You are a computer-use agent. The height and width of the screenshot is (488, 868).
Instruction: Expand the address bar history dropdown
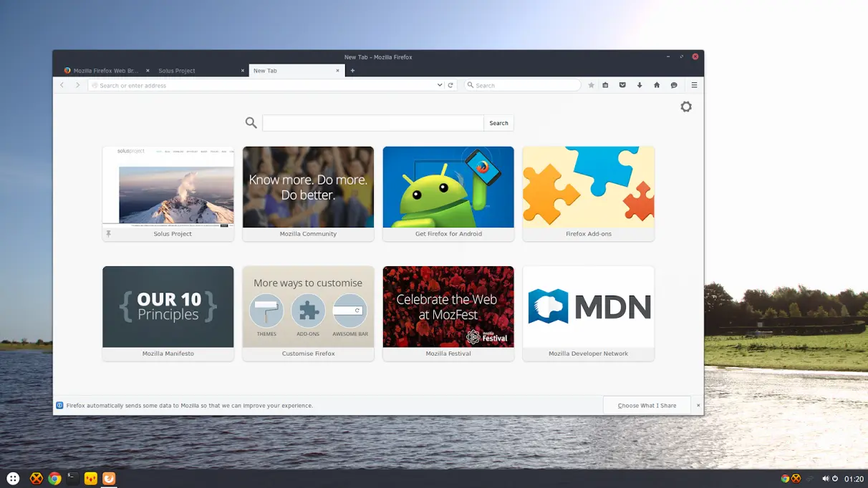pyautogui.click(x=440, y=85)
